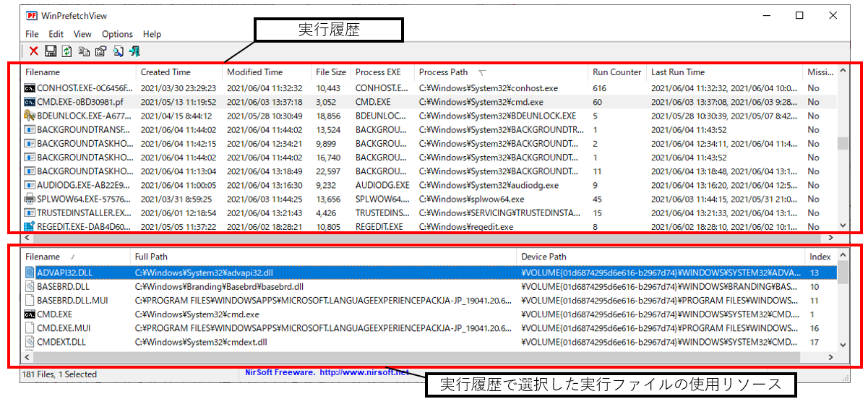Sort by File Size column header
868x399 pixels.
coord(331,72)
